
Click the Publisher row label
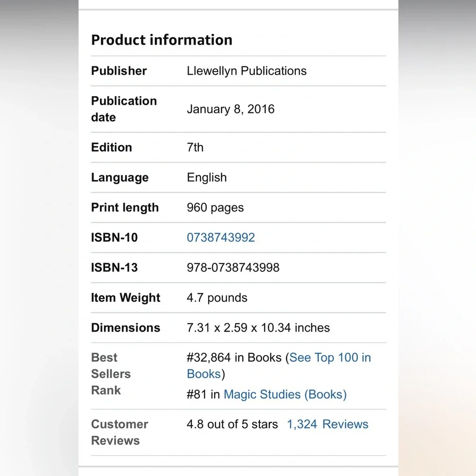(119, 71)
